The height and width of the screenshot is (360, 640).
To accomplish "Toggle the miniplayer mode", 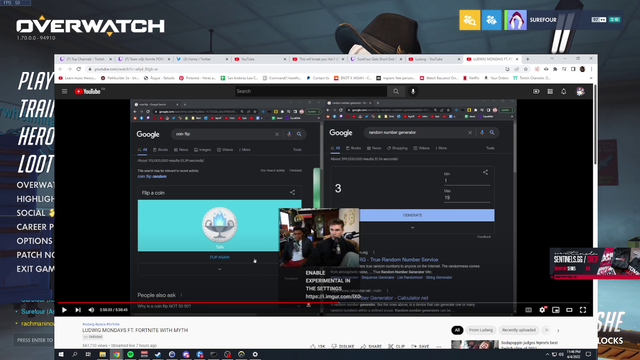I will 556,310.
